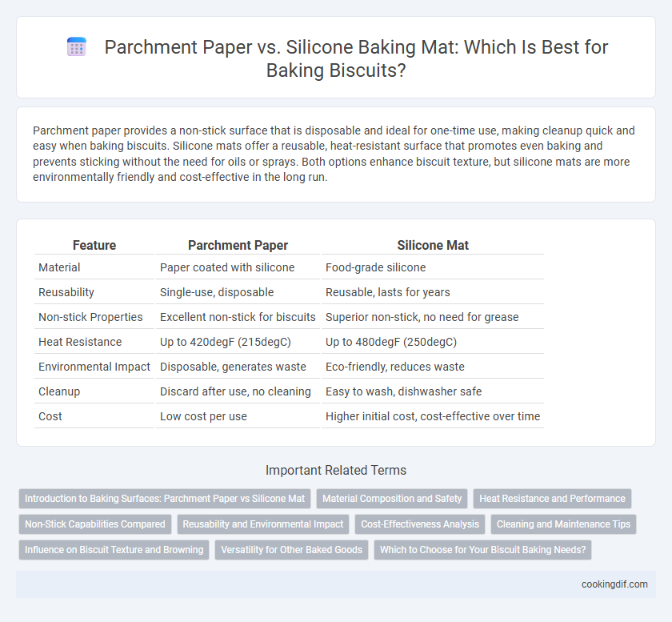Screen dimensions: 672x622
Task: Open Cleaning and Maintenance Tips tag
Action: pyautogui.click(x=563, y=524)
